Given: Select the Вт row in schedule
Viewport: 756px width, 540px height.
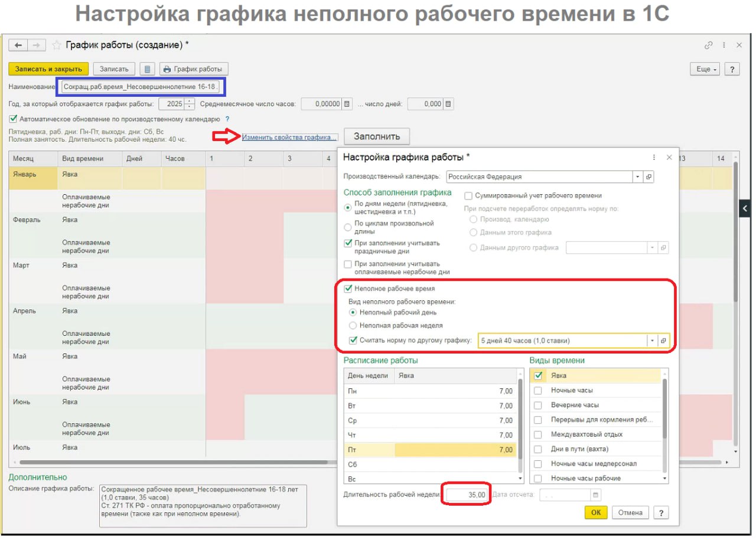Looking at the screenshot, I should tap(430, 405).
